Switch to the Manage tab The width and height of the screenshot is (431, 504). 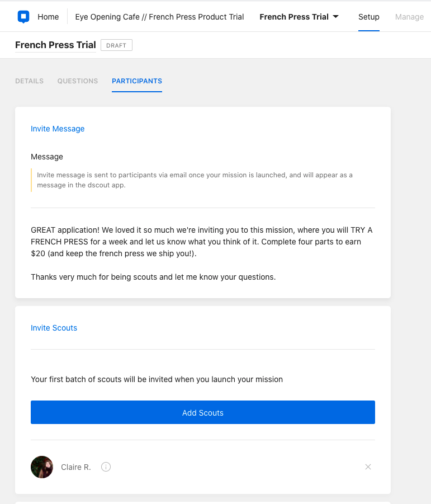click(x=409, y=17)
